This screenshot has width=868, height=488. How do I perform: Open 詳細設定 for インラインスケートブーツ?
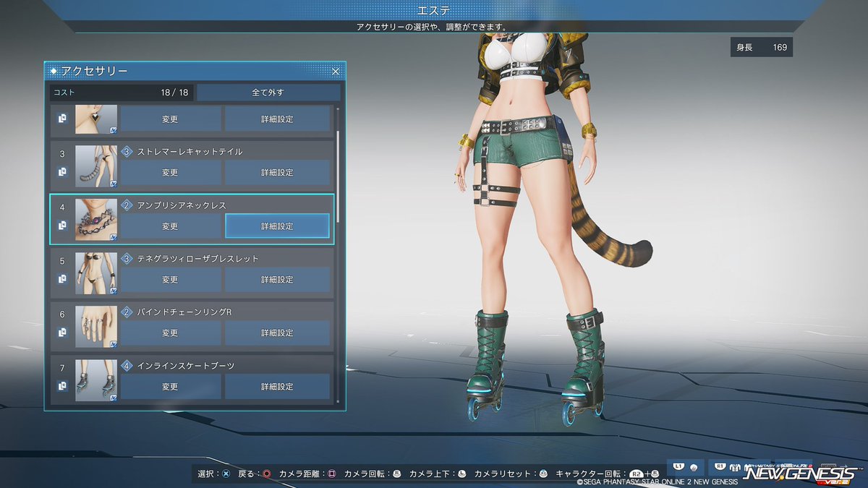pyautogui.click(x=277, y=386)
